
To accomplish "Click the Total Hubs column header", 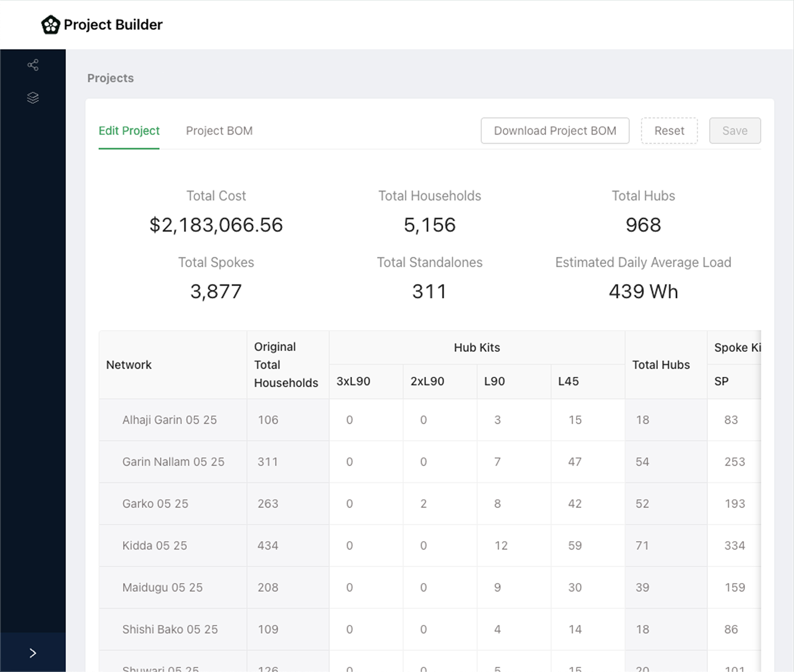I will [661, 365].
